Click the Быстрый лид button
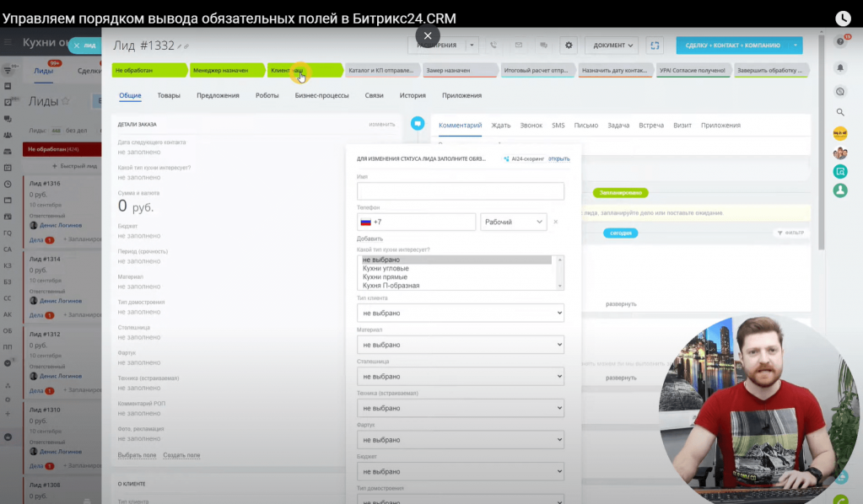 click(x=74, y=166)
